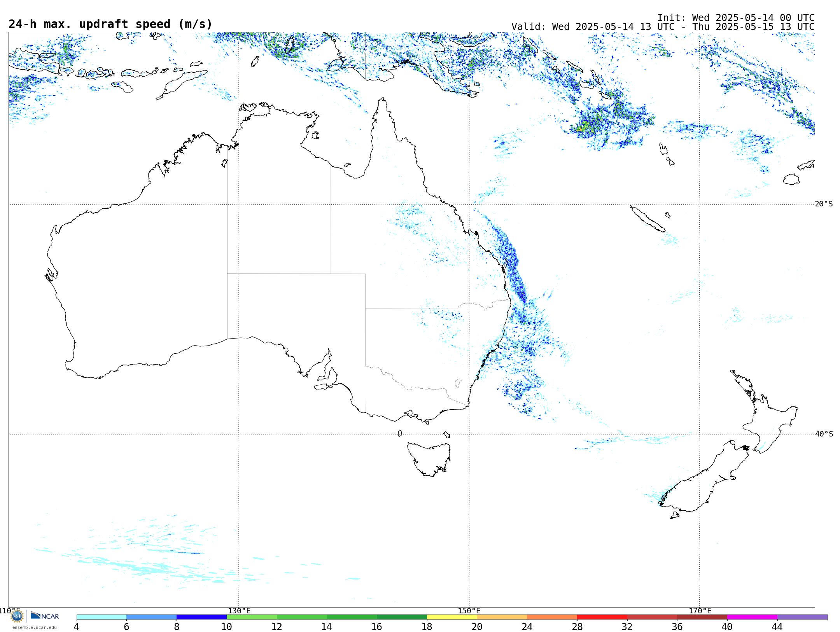
Task: Click the 40°S latitude label
Action: pyautogui.click(x=824, y=434)
